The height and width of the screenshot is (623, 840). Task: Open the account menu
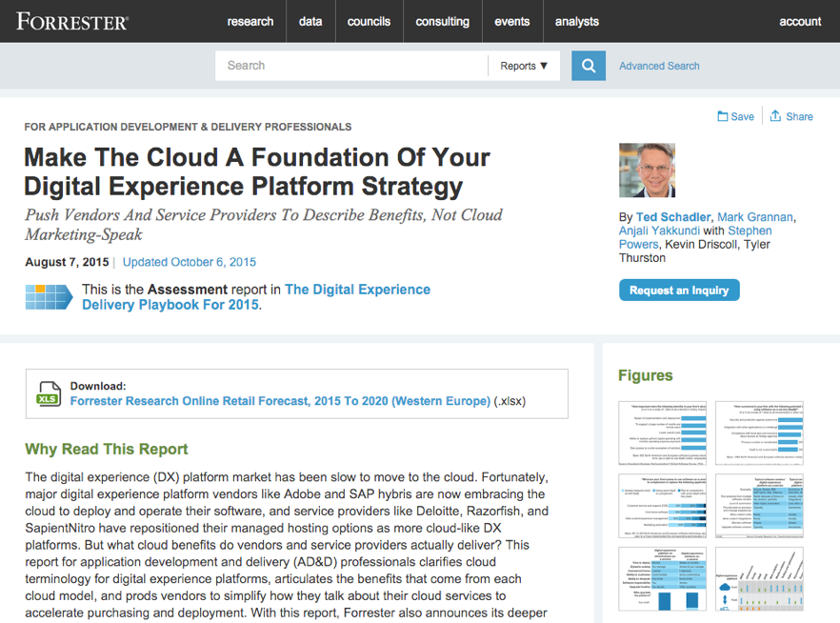click(x=800, y=21)
